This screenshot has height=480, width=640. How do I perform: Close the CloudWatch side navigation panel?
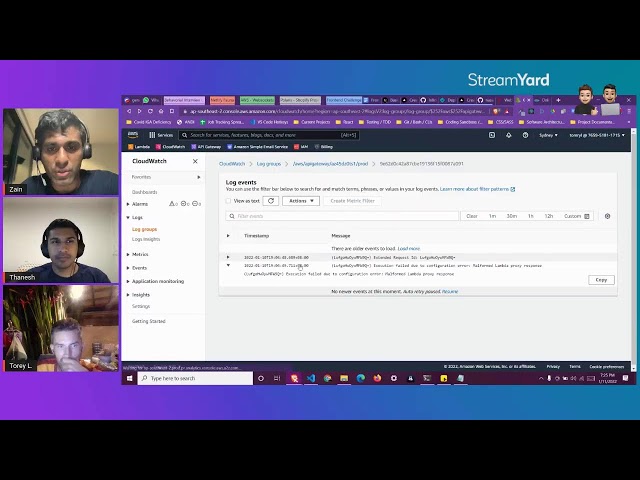pyautogui.click(x=195, y=161)
